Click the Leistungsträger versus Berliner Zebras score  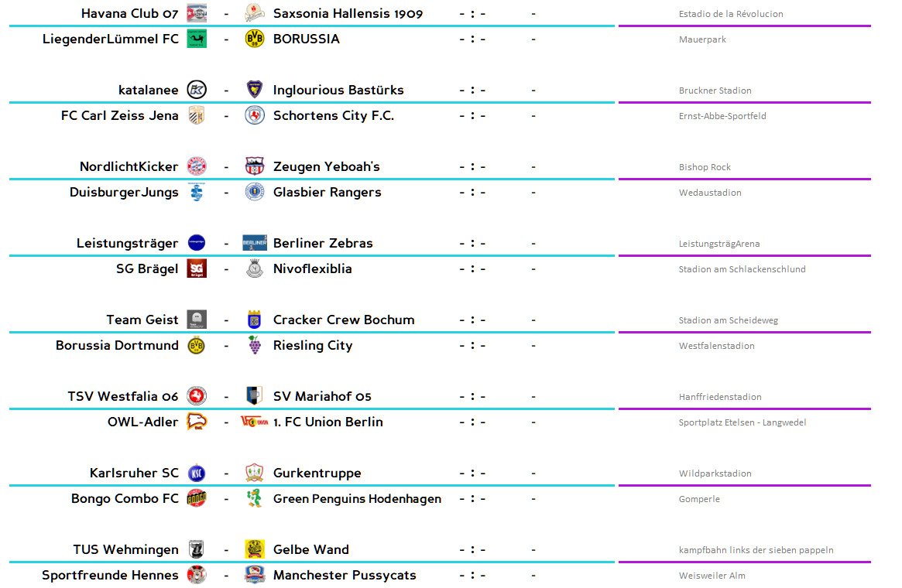pos(472,243)
